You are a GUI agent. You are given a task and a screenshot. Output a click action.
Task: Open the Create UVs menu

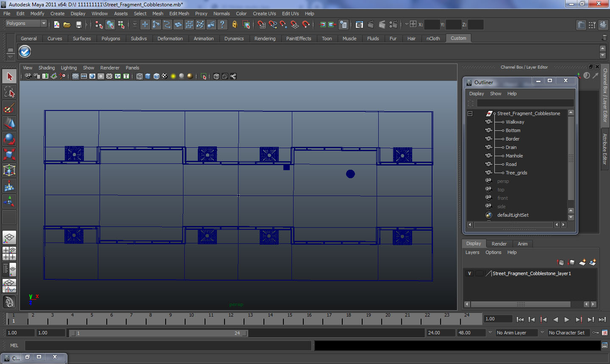[x=264, y=14]
